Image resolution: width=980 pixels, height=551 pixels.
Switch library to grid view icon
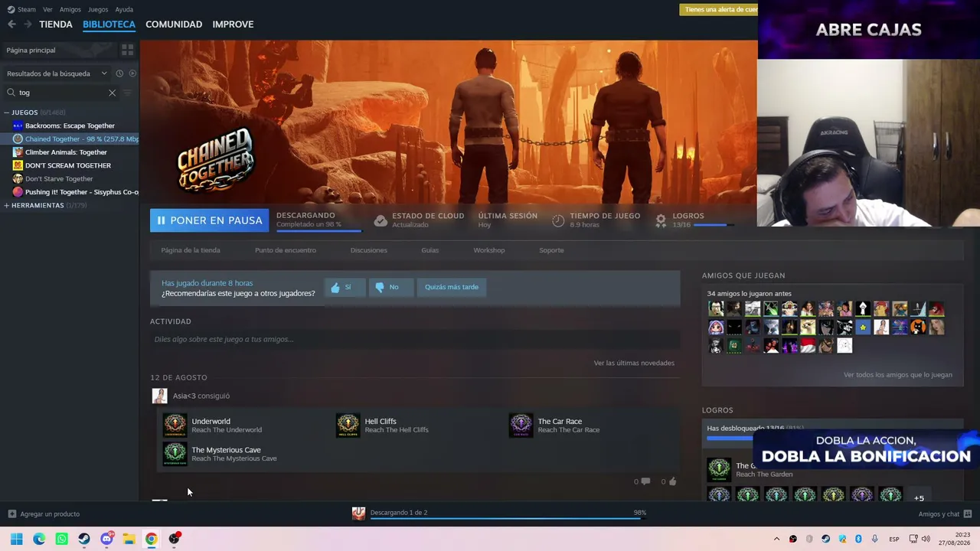coord(127,50)
